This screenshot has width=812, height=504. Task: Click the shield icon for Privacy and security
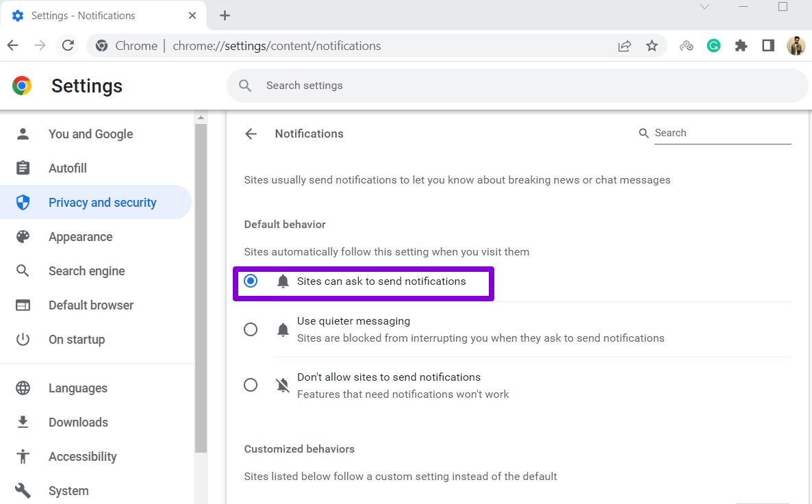point(23,202)
